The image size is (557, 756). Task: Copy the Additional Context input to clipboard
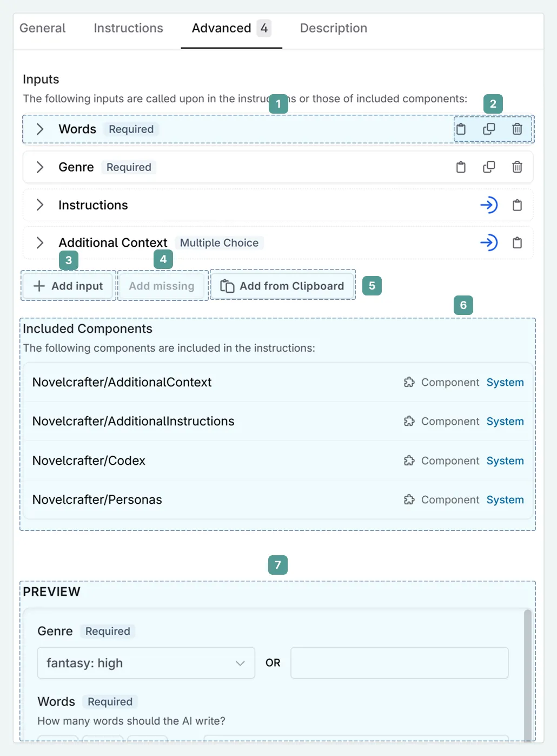pyautogui.click(x=517, y=243)
